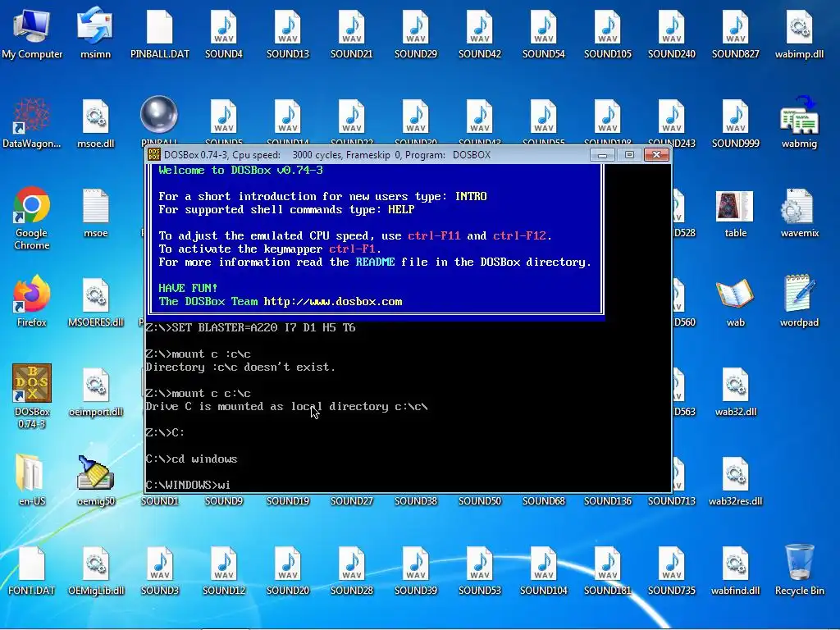Select SOUND39 WAV file icon

(x=416, y=564)
